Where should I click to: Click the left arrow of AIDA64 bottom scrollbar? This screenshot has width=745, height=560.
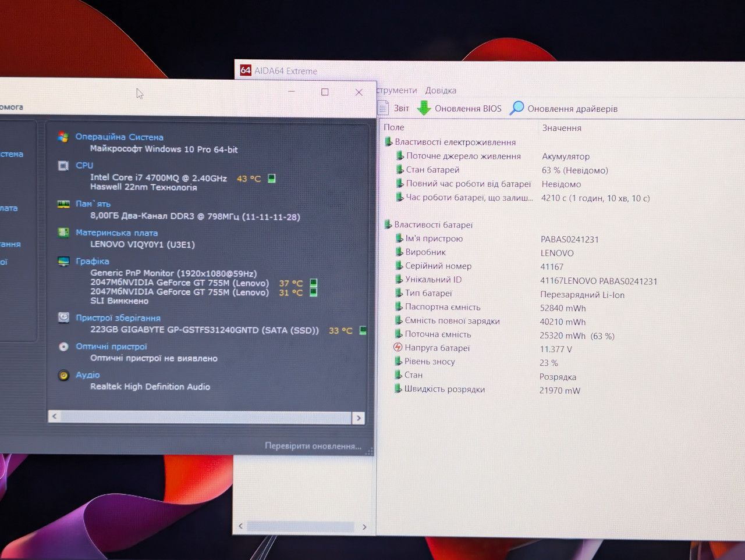241,526
